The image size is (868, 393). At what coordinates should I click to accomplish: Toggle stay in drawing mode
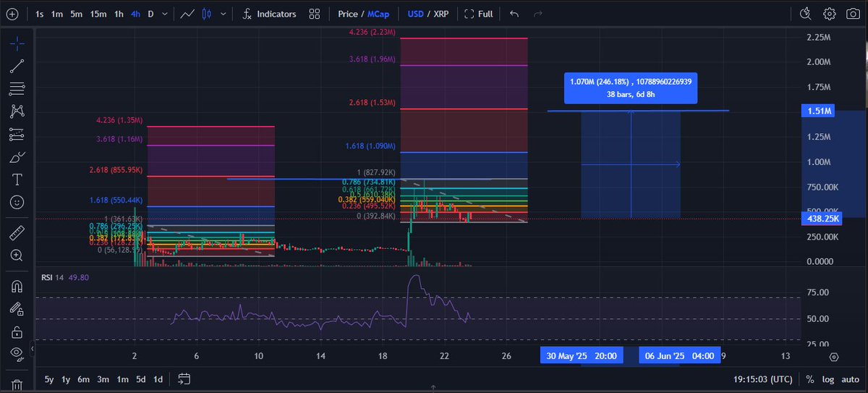[18, 309]
